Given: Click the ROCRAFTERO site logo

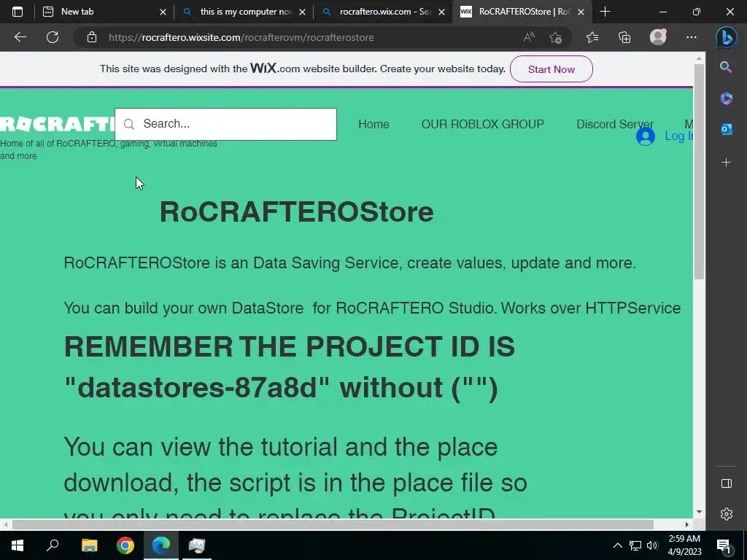Looking at the screenshot, I should pyautogui.click(x=57, y=124).
